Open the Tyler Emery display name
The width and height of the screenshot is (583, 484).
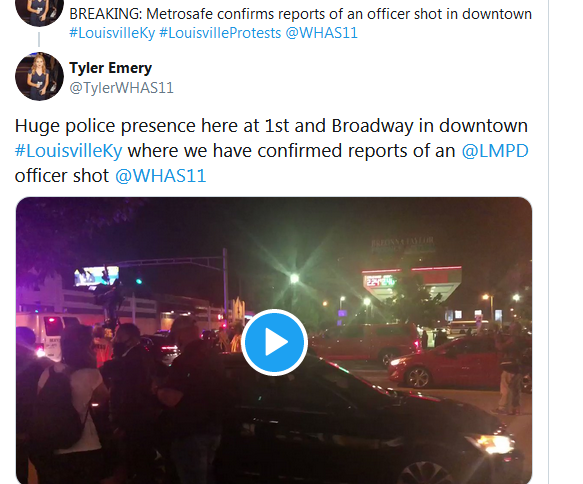coord(110,68)
